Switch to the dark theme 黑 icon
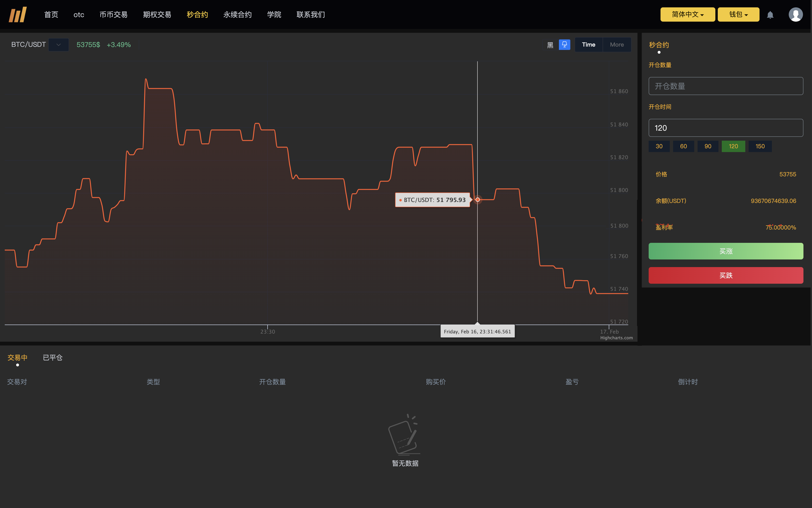This screenshot has height=508, width=812. (550, 45)
